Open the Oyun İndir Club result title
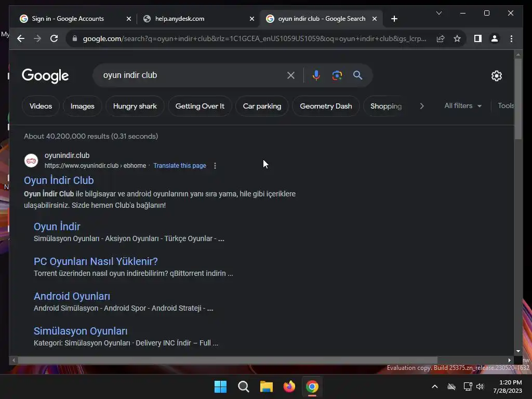The image size is (532, 399). [x=59, y=180]
